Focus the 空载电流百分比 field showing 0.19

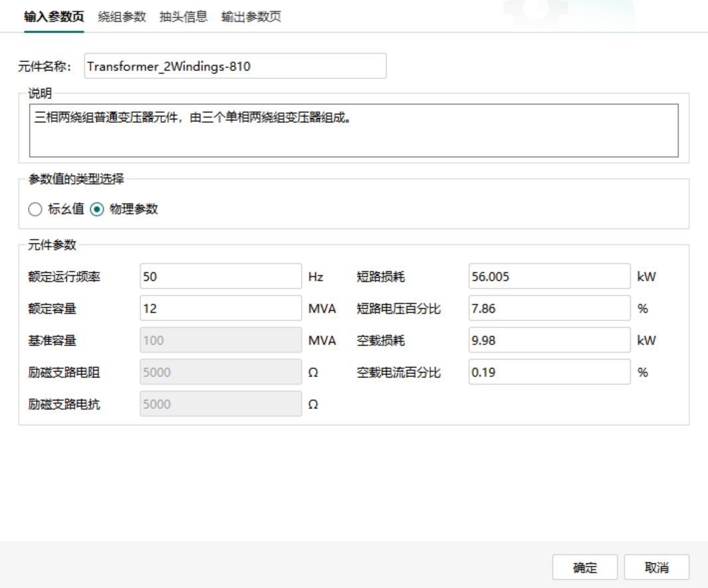pyautogui.click(x=549, y=372)
